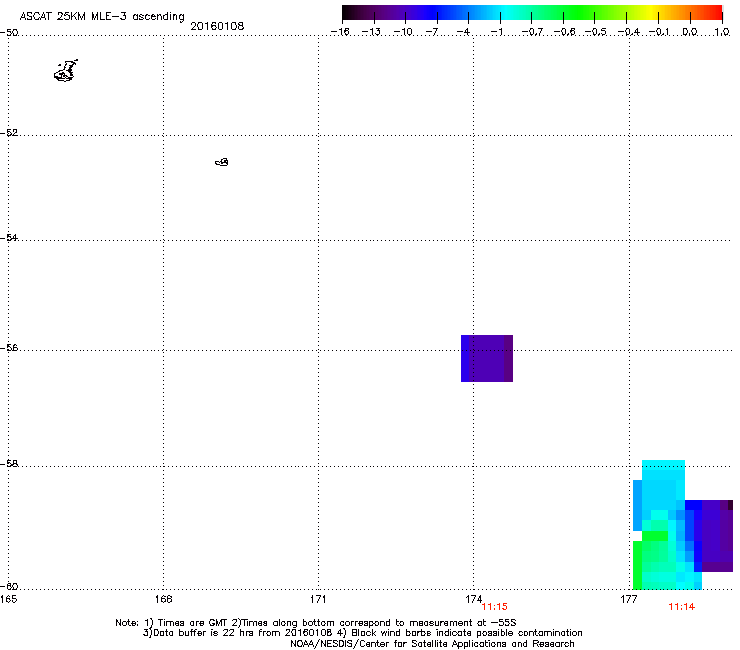The width and height of the screenshot is (740, 650).
Task: Click the -1 label on the color scale
Action: (496, 32)
